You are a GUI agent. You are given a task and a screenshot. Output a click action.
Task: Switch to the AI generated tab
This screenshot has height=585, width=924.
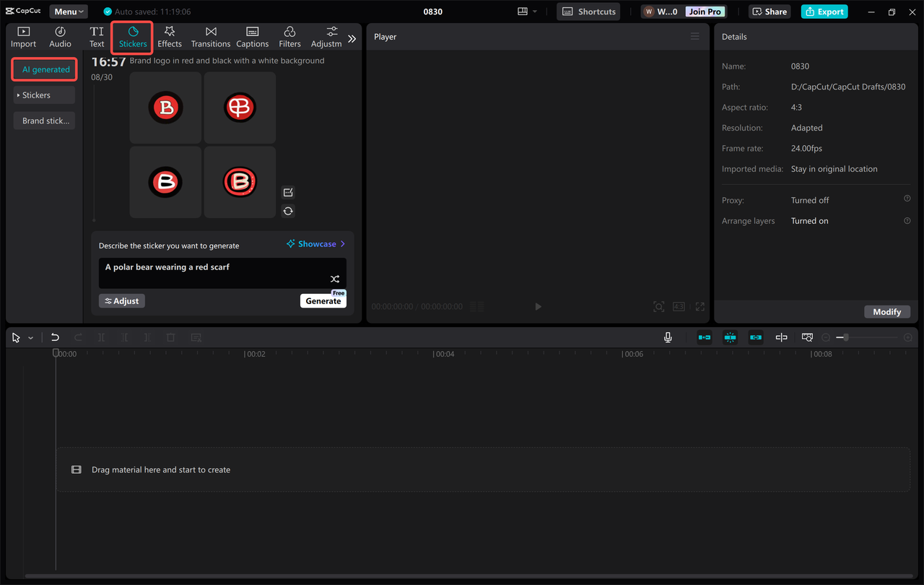tap(44, 69)
